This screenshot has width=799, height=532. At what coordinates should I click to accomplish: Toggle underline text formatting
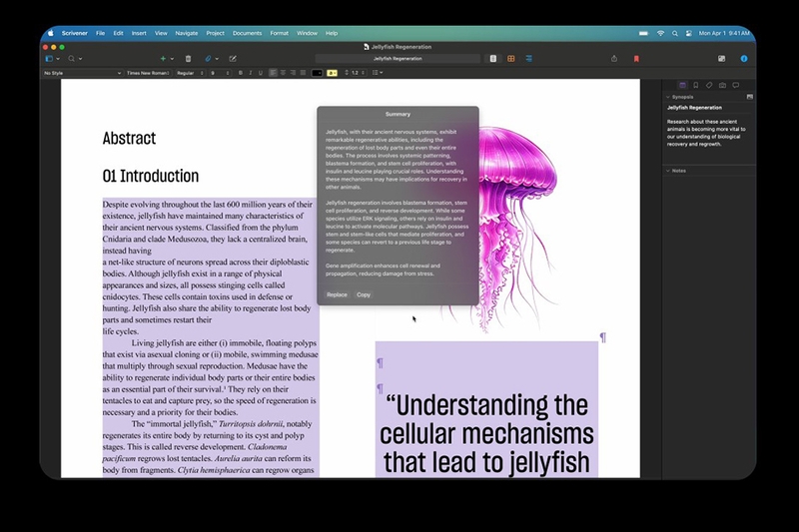point(261,73)
